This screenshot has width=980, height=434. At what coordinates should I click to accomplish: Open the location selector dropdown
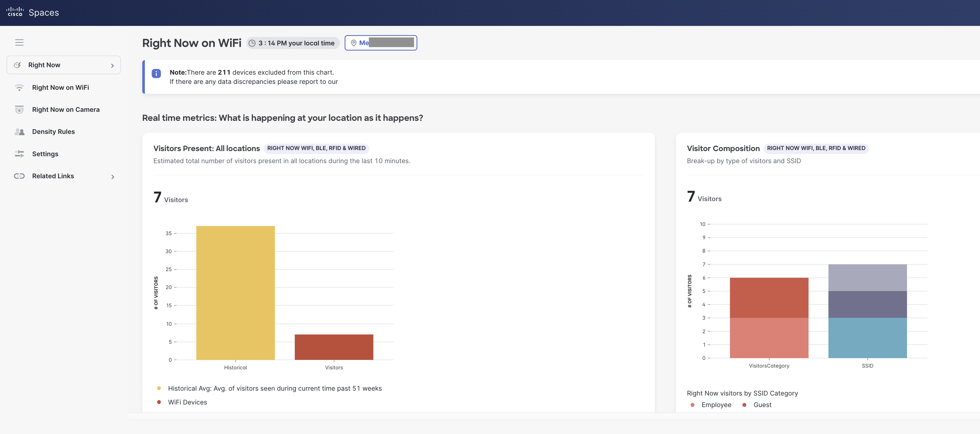coord(381,43)
